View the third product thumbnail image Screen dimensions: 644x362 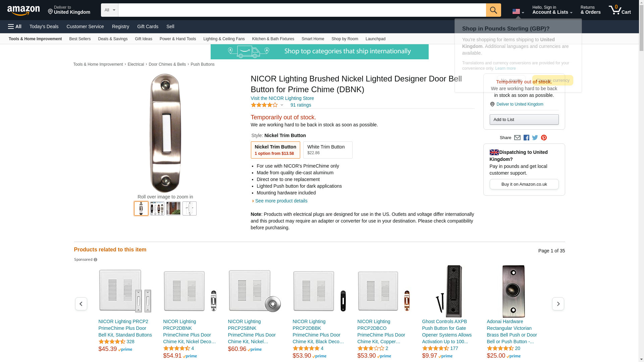[x=173, y=208]
